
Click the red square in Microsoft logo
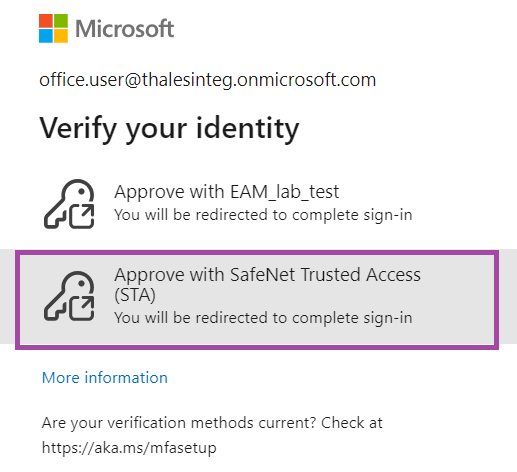coord(46,21)
